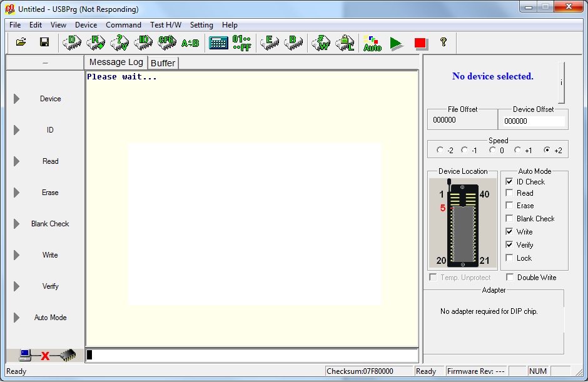Viewport: 588px width, 382px height.
Task: Expand the Device arrow in left panel
Action: click(17, 99)
